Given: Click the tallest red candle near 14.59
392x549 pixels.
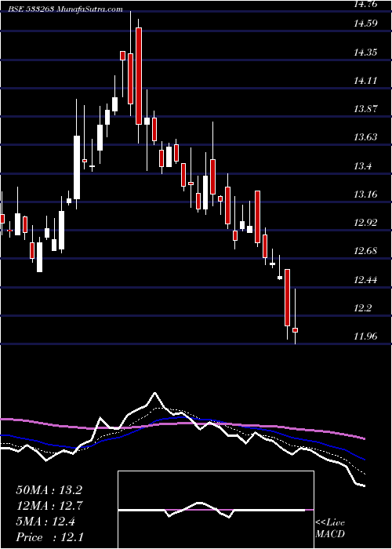Looking at the screenshot, I should pos(139,76).
